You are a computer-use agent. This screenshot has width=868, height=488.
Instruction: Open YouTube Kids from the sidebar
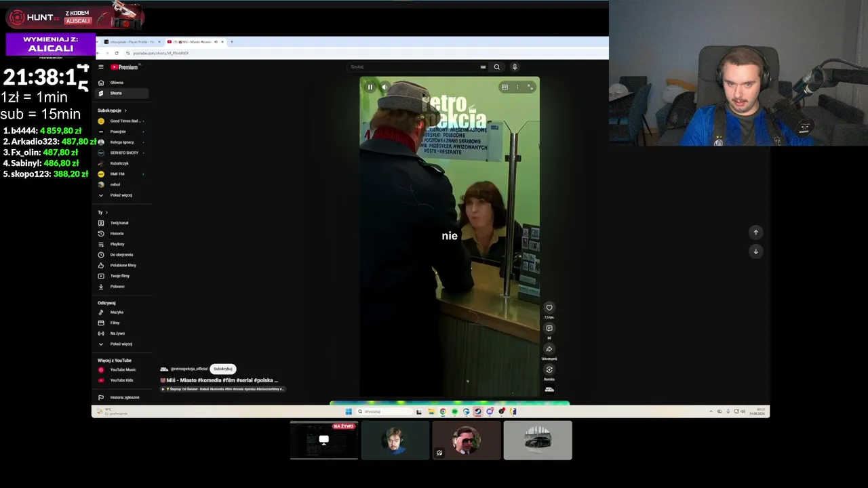click(121, 380)
